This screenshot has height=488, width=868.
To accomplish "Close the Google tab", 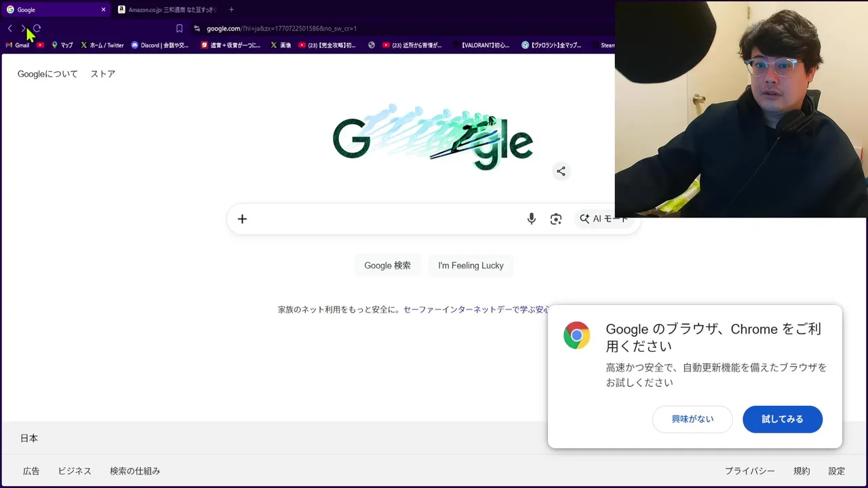I will coord(103,9).
